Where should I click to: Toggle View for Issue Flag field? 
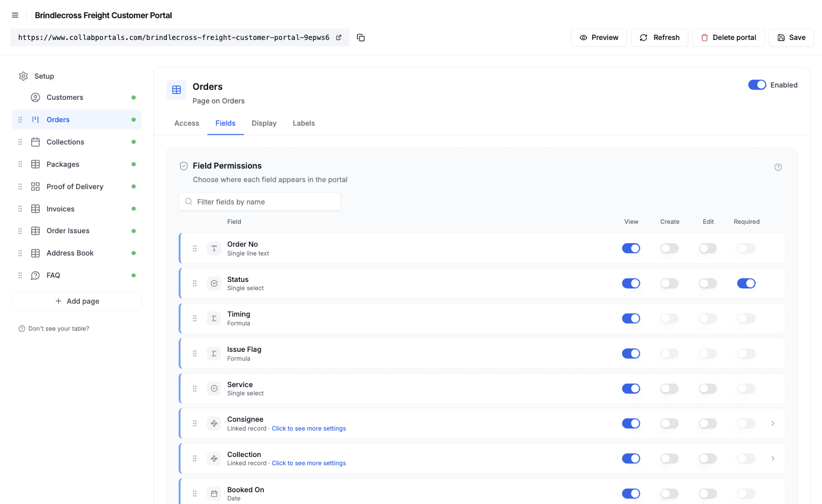[x=631, y=354]
